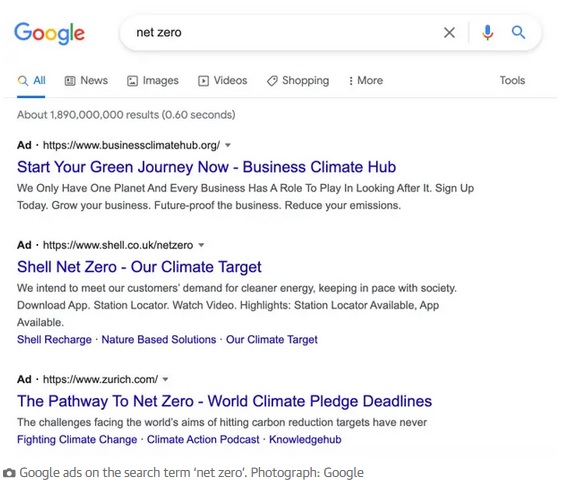Open the Videos tab
The width and height of the screenshot is (567, 497).
pos(222,80)
